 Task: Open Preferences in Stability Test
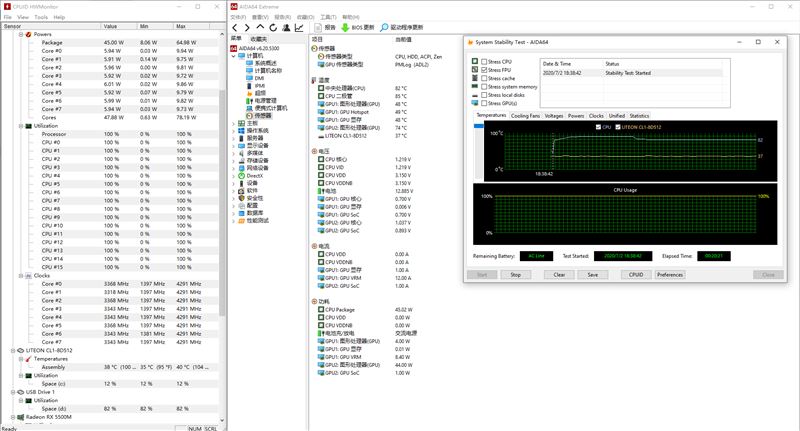click(x=669, y=275)
